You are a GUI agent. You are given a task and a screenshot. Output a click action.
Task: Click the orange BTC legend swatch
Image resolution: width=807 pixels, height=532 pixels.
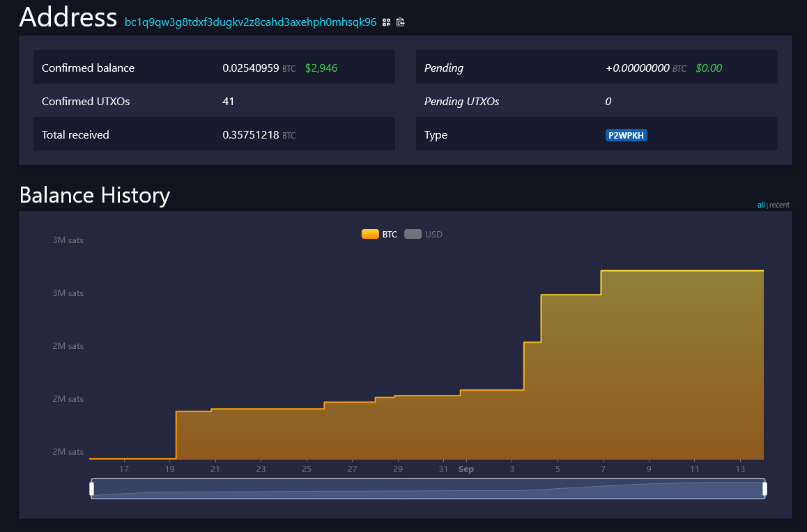(370, 235)
